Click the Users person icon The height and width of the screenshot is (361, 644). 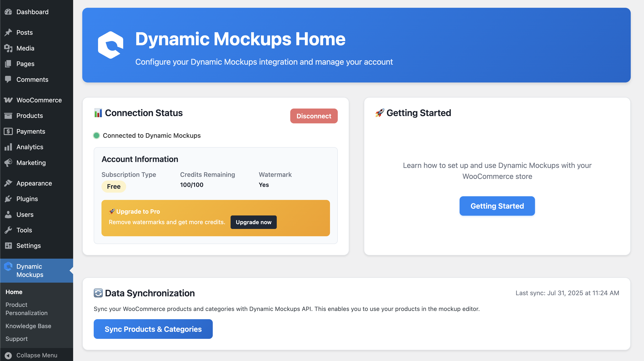(8, 215)
